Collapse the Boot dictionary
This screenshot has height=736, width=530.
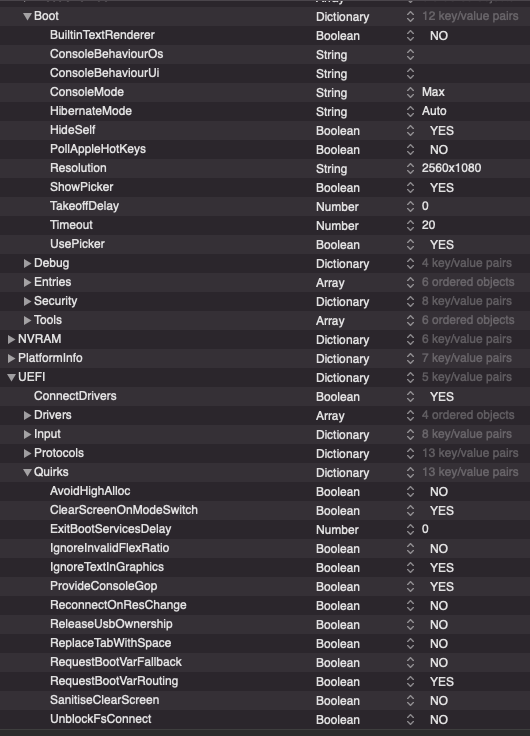tap(27, 16)
